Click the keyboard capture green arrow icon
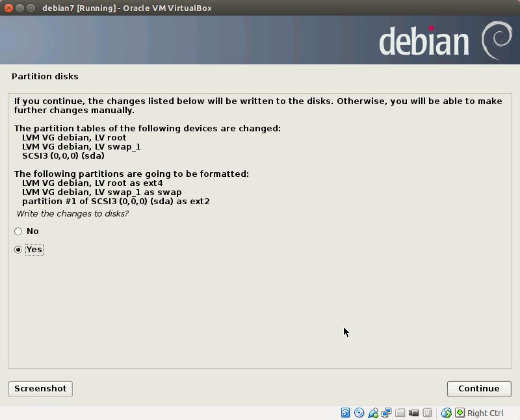The image size is (520, 420). click(x=460, y=413)
